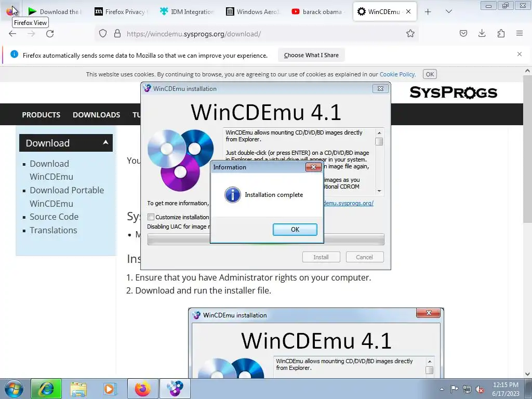Open the clock showing 12:15 PM
This screenshot has width=532, height=399.
click(x=506, y=389)
